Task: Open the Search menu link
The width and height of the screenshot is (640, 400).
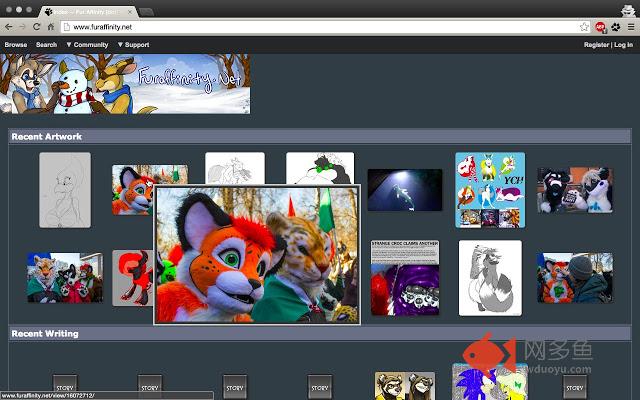Action: tap(46, 44)
